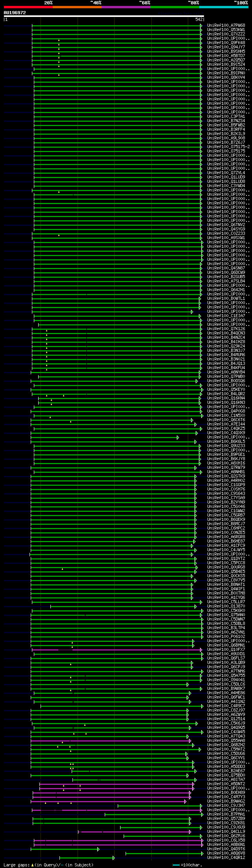Click the white query sequence bar
252x868 pixels.
click(x=104, y=16)
